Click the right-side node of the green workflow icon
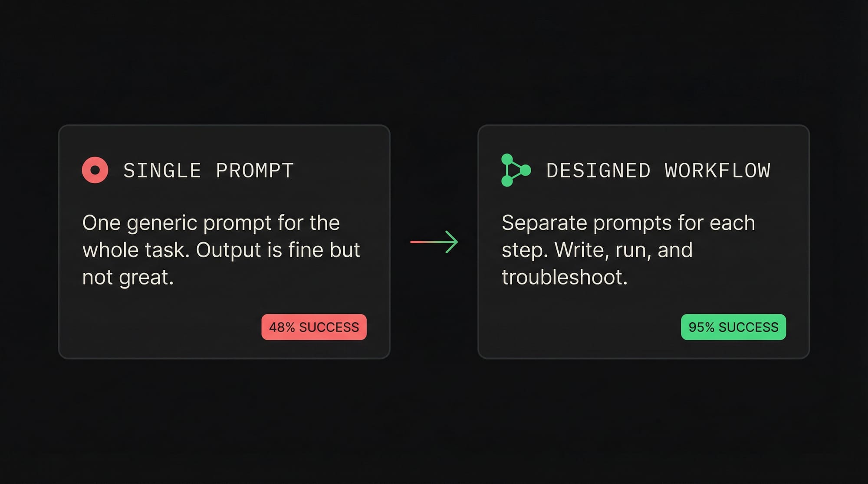 tap(526, 170)
